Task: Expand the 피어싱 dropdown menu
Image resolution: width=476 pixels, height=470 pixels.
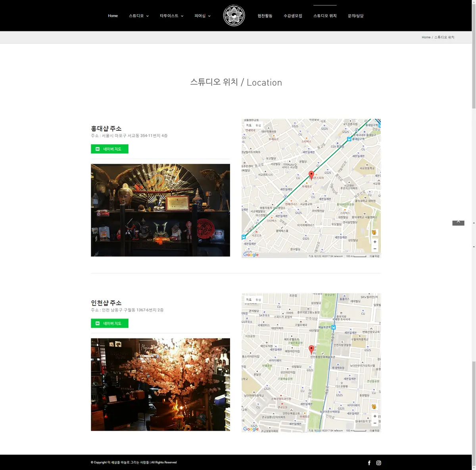Action: (202, 16)
